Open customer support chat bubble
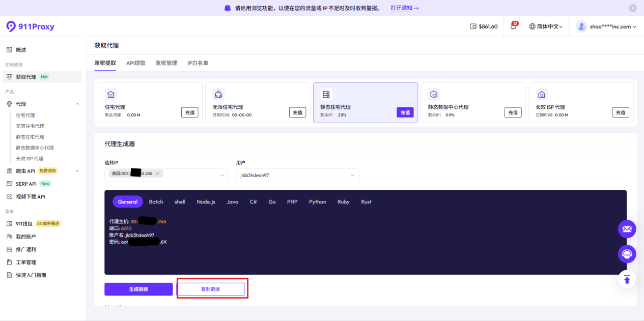This screenshot has height=321, width=644. coord(627,254)
